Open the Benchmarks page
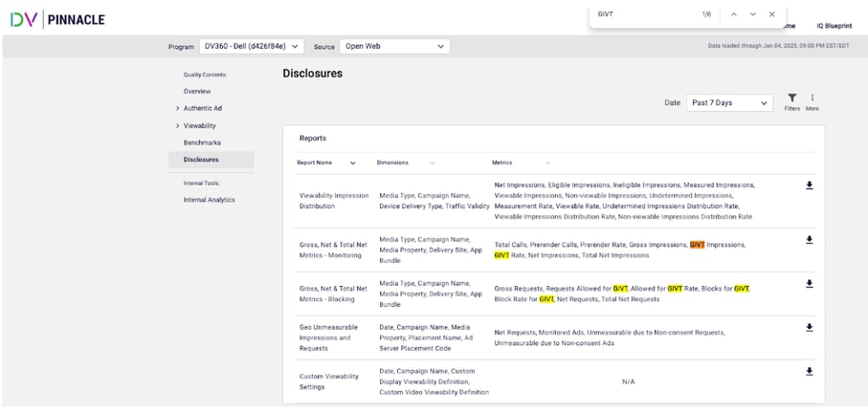 click(x=202, y=142)
